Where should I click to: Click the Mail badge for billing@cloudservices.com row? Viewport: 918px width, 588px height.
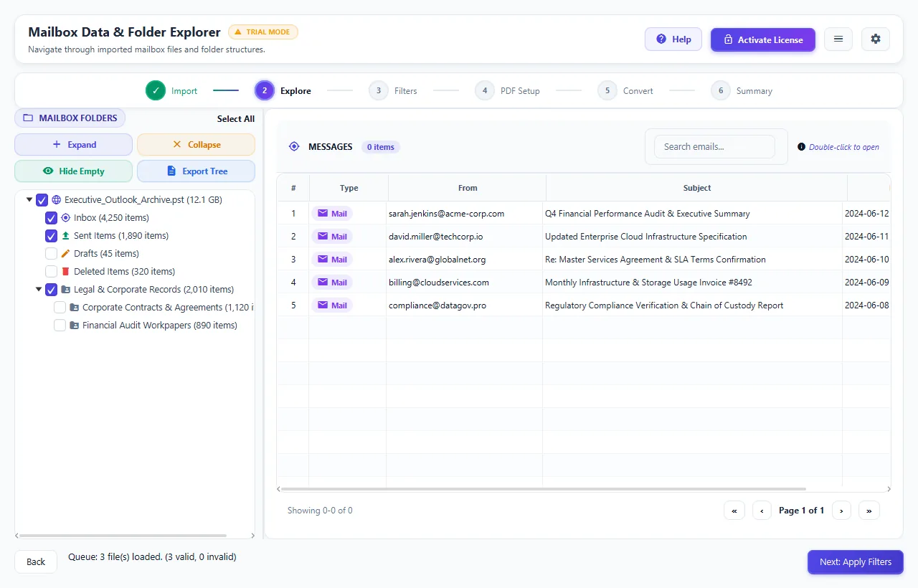coord(332,283)
